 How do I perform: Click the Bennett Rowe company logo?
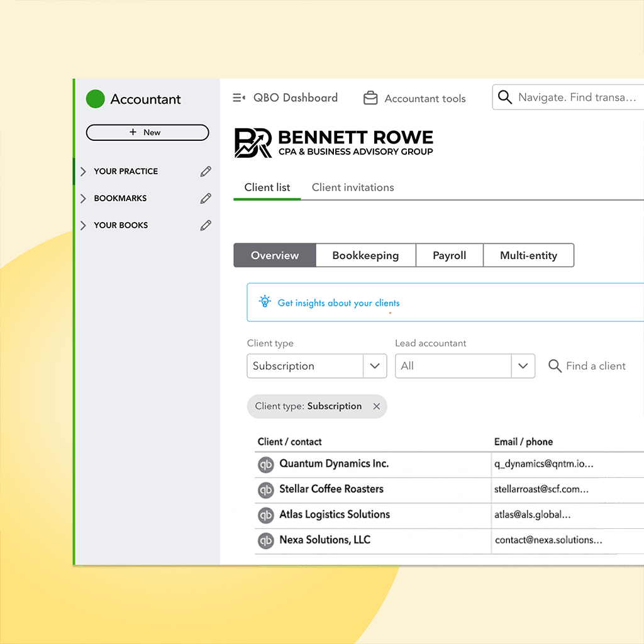tap(333, 143)
